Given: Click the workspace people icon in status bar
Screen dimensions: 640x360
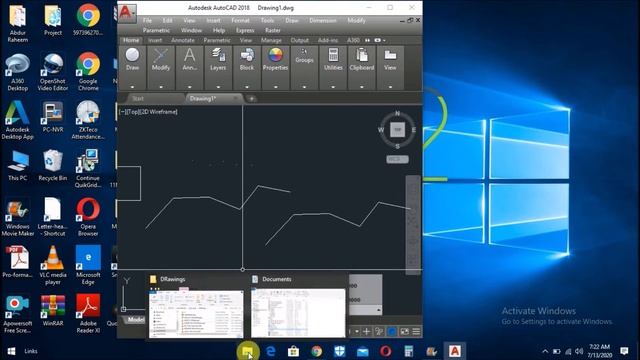Looking at the screenshot, I should pos(379,331).
